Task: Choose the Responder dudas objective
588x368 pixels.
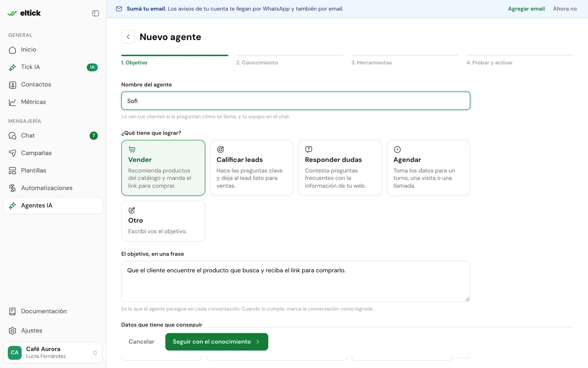Action: (x=340, y=168)
